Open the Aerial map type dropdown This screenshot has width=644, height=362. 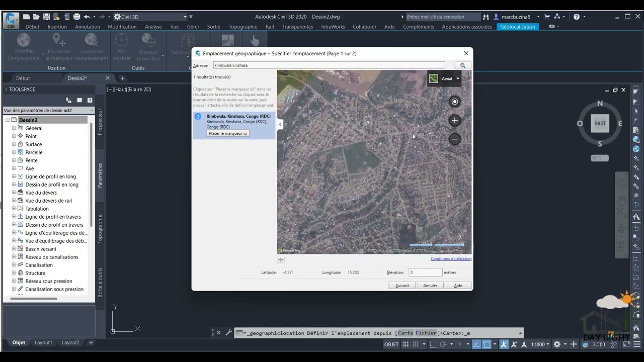[x=444, y=78]
